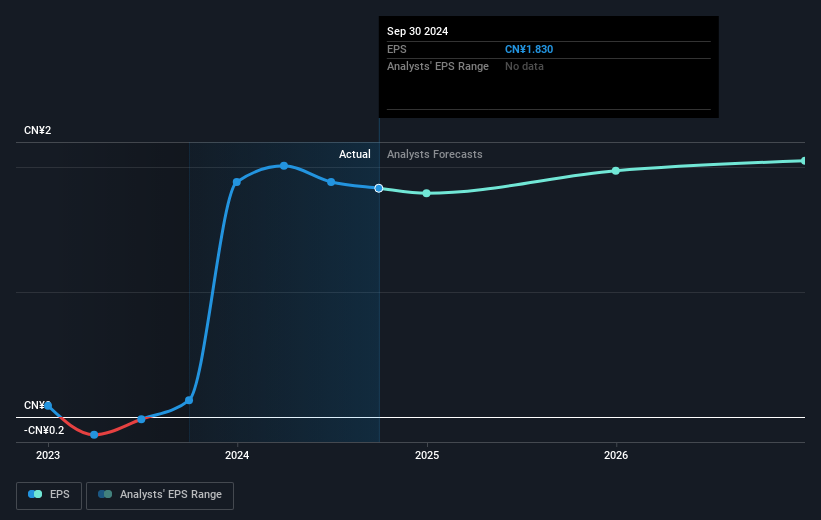This screenshot has height=520, width=821.
Task: Click the "Analysts' EPS Range" tooltip row label
Action: coord(438,67)
